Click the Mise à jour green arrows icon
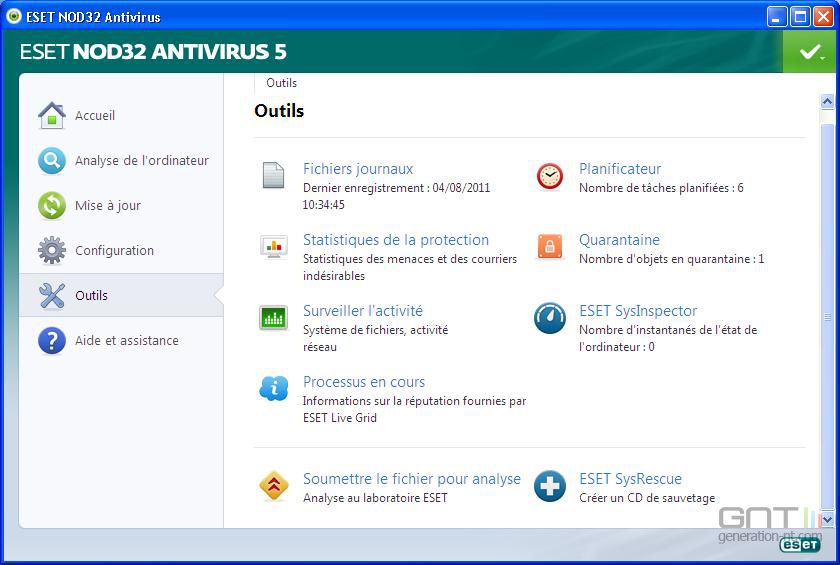This screenshot has height=565, width=840. coord(52,206)
